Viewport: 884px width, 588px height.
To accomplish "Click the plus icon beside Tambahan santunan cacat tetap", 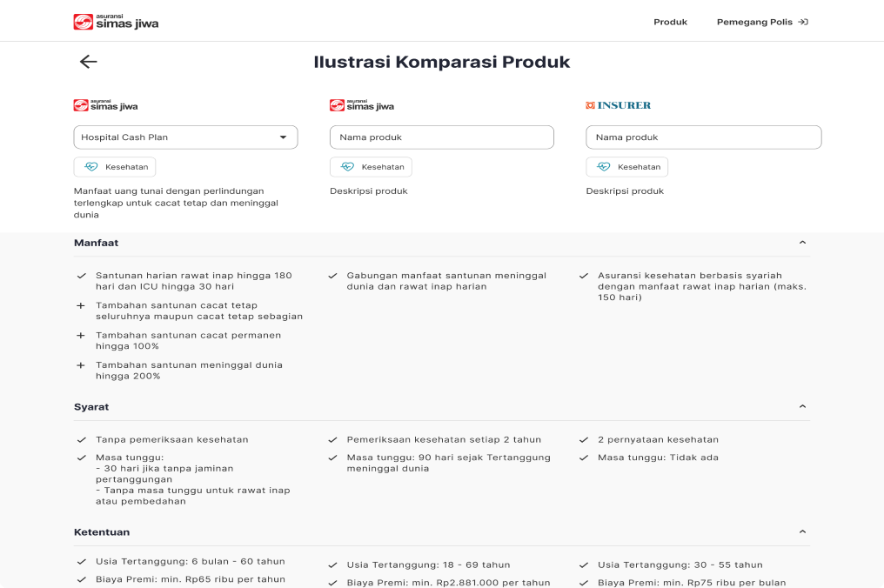I will pos(81,305).
